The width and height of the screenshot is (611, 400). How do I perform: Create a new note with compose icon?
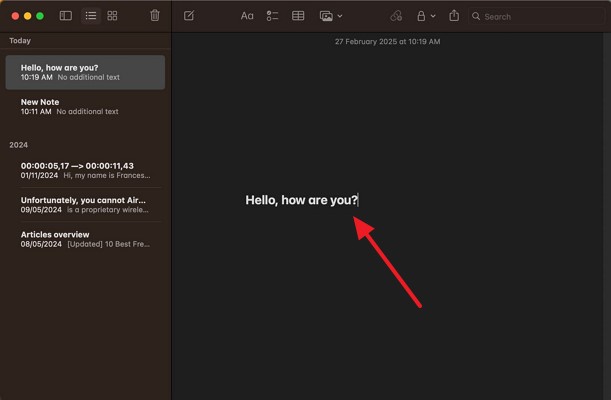(189, 16)
